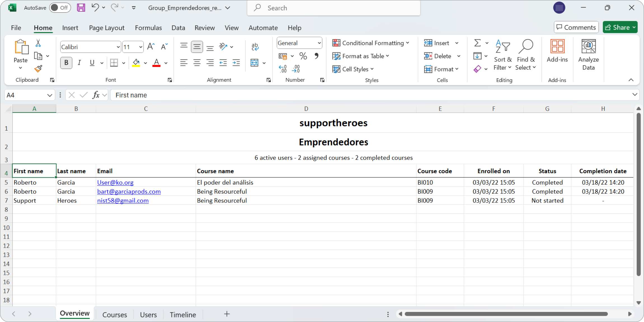Open the General number format dropdown
644x322 pixels.
319,43
